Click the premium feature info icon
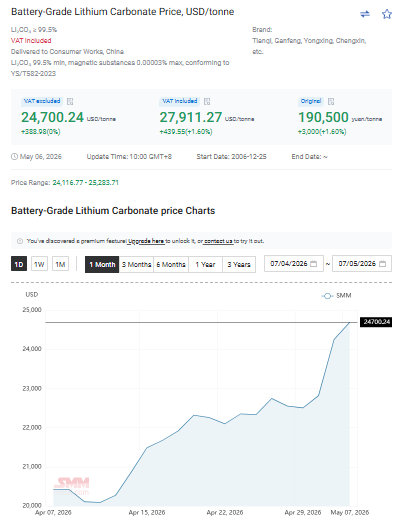This screenshot has width=400, height=527. (20, 241)
